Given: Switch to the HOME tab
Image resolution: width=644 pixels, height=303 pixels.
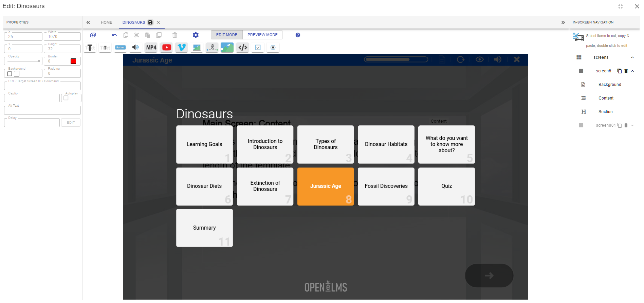Looking at the screenshot, I should point(107,22).
